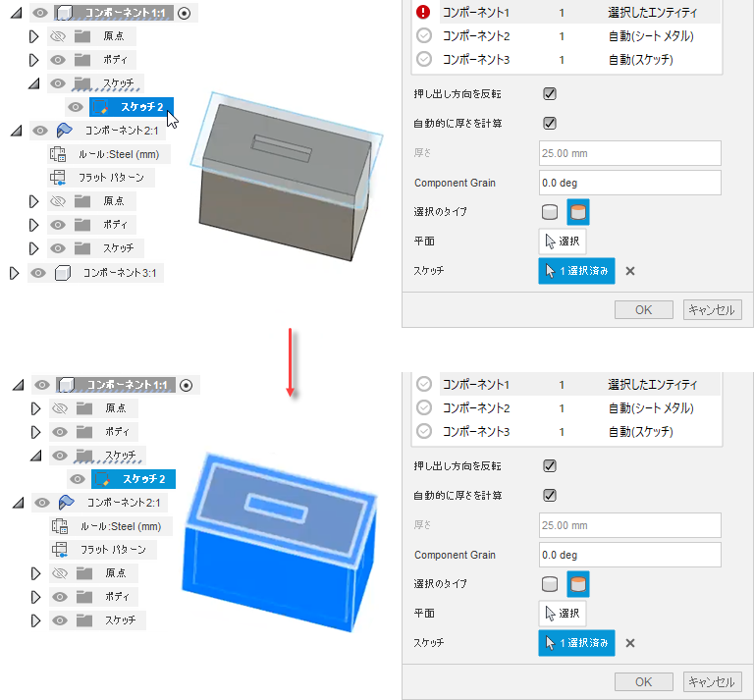
Task: Click the コンポーネント3:1 component cube icon
Action: tap(63, 273)
